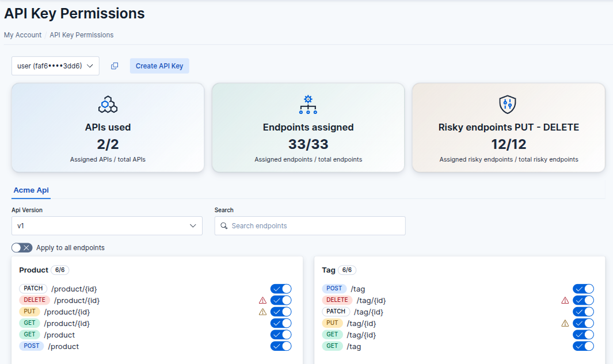The width and height of the screenshot is (613, 364).
Task: Click the PUT badge for /product/{id}
Action: click(30, 312)
